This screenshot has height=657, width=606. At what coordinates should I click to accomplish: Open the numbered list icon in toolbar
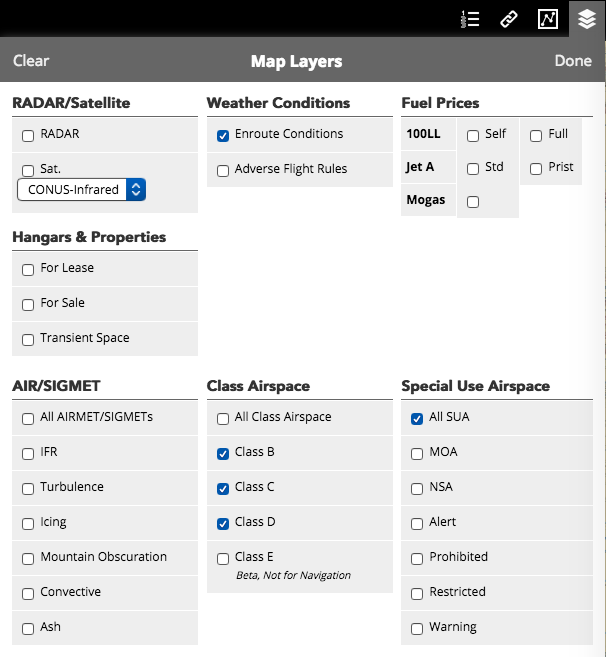[x=471, y=19]
